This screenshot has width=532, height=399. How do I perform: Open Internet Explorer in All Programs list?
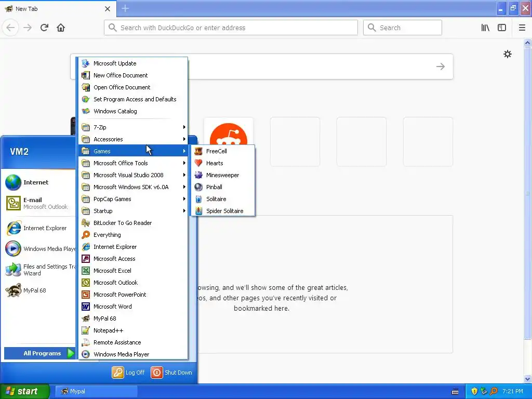point(133,247)
